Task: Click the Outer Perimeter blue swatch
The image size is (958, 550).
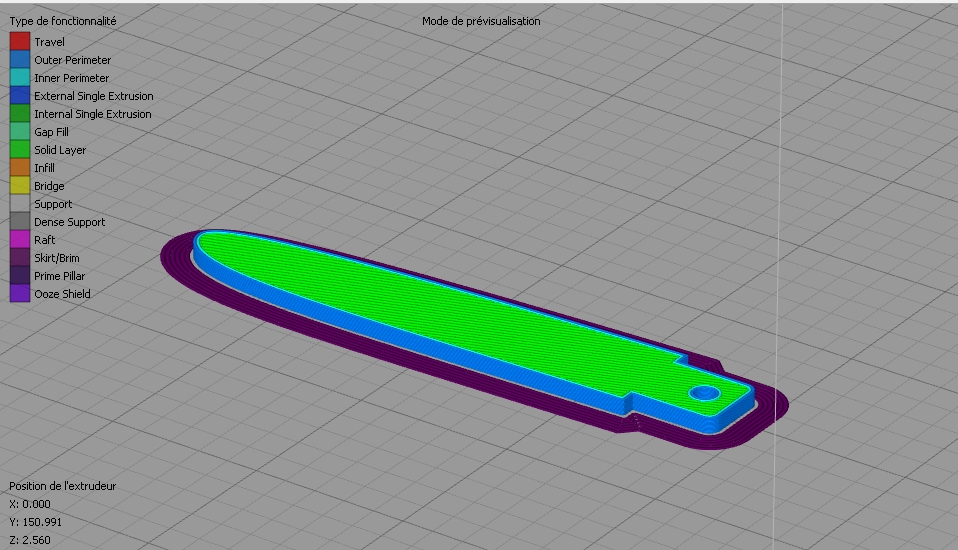Action: click(20, 59)
